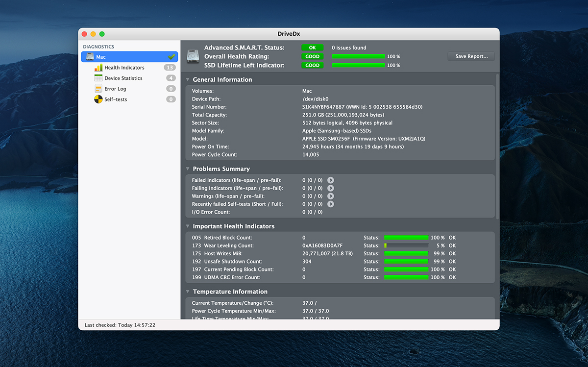Image resolution: width=588 pixels, height=367 pixels.
Task: Click the Overall Health Rating progress bar
Action: point(358,56)
